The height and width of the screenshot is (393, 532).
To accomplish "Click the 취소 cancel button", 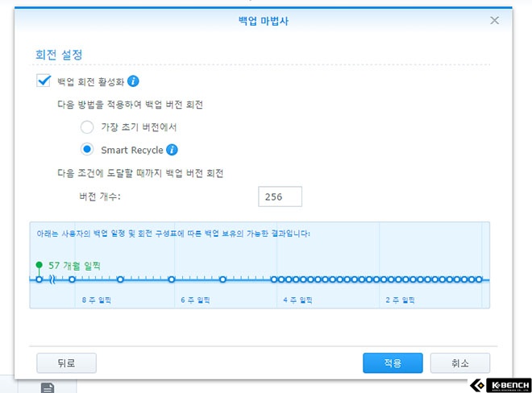I will coord(460,363).
